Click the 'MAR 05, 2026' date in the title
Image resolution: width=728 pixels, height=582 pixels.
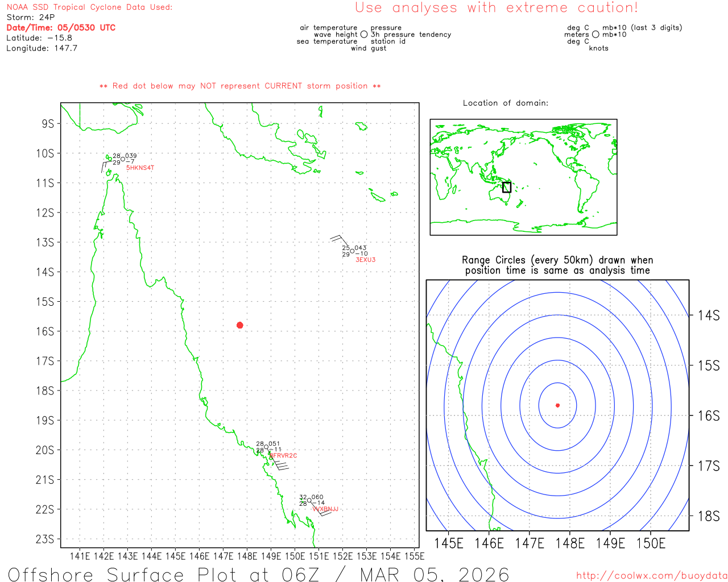tap(435, 575)
